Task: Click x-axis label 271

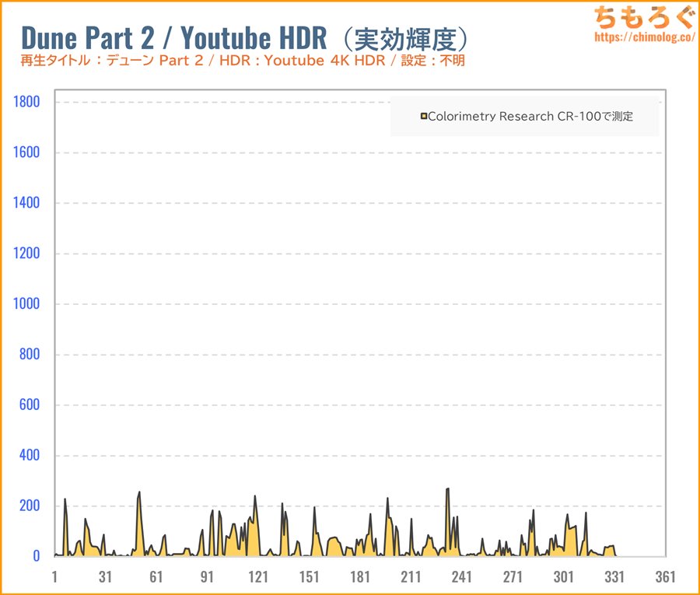Action: click(x=513, y=576)
